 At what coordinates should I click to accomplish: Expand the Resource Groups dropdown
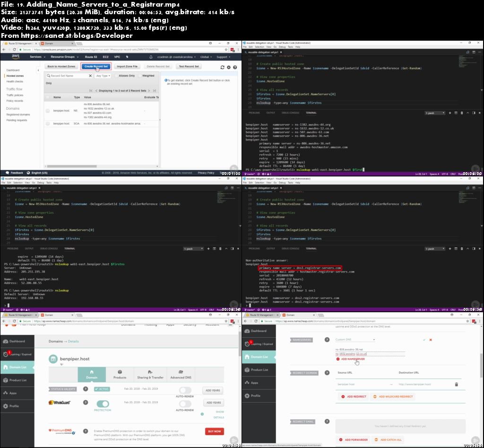(x=64, y=57)
